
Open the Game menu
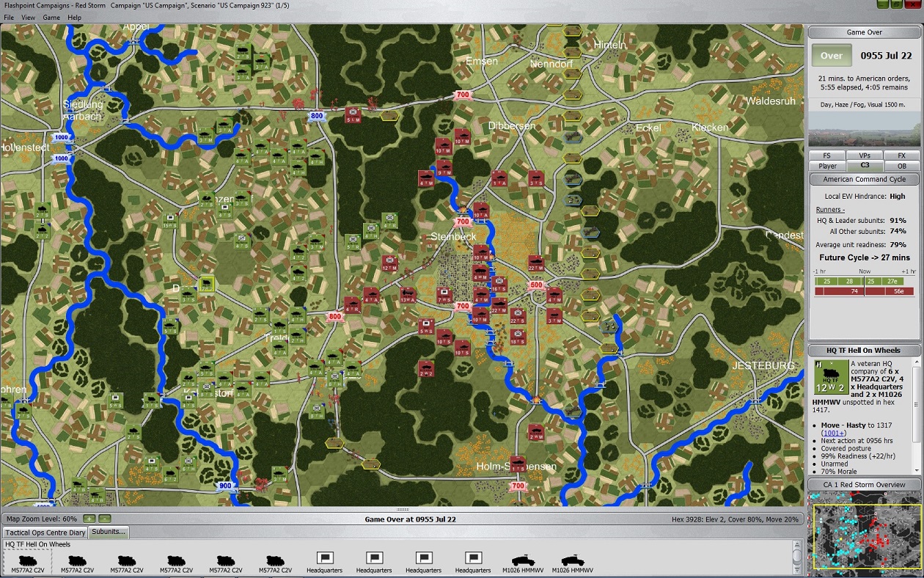pos(51,17)
